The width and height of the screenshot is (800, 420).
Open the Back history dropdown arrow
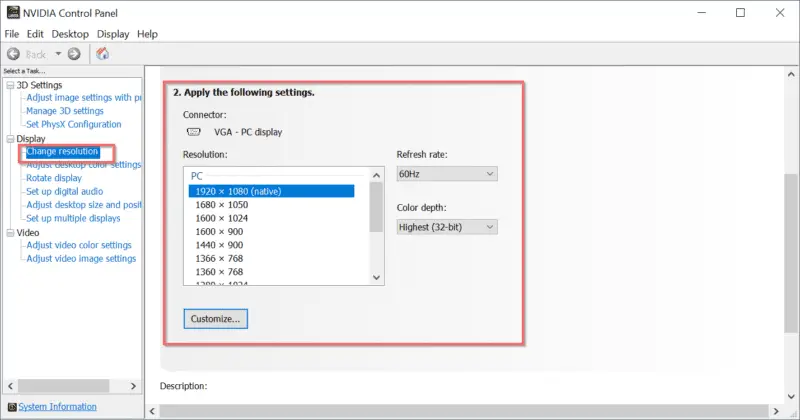click(x=58, y=54)
